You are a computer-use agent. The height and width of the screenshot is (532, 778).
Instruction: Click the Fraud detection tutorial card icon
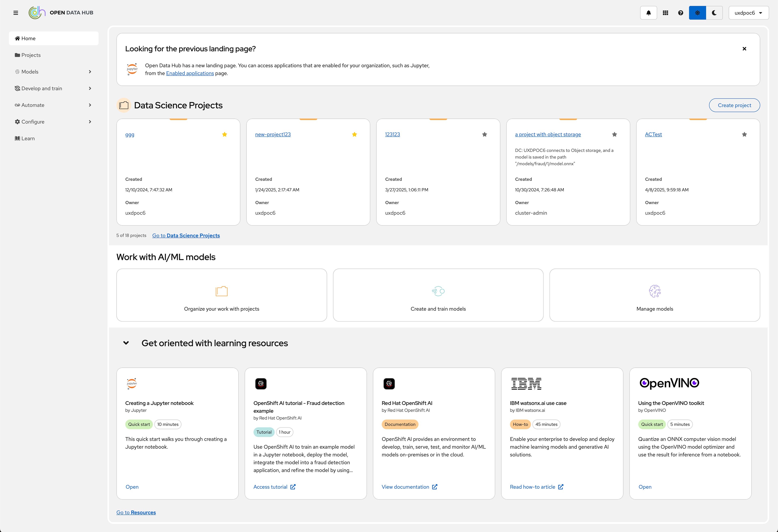click(x=261, y=384)
